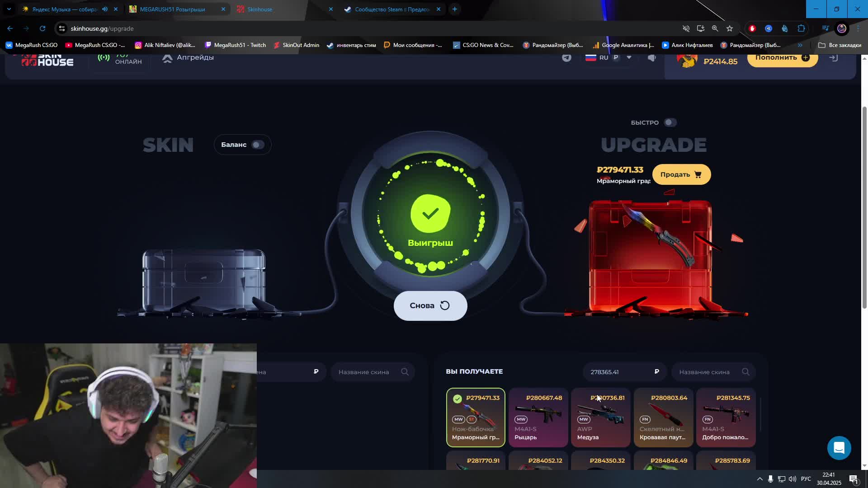Select Кровавая паутина skin card
This screenshot has height=488, width=868.
tap(663, 418)
